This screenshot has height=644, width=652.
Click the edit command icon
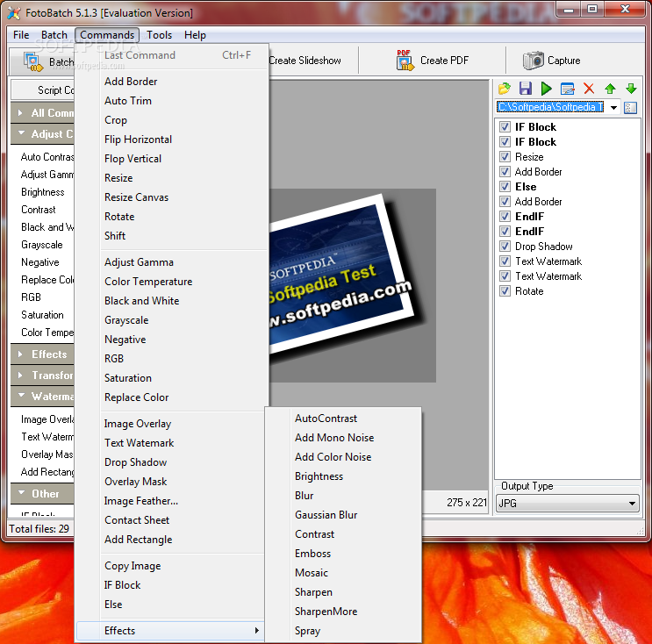tap(567, 88)
